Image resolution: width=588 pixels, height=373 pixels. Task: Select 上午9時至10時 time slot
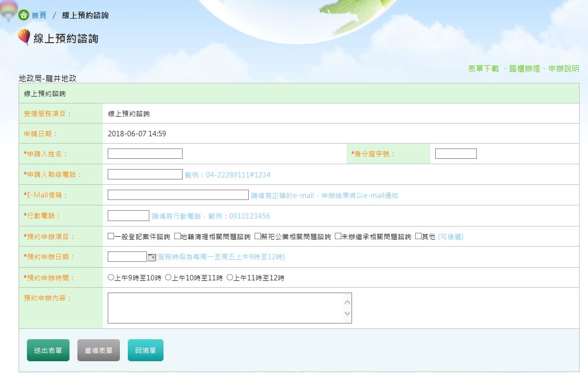[x=111, y=277]
